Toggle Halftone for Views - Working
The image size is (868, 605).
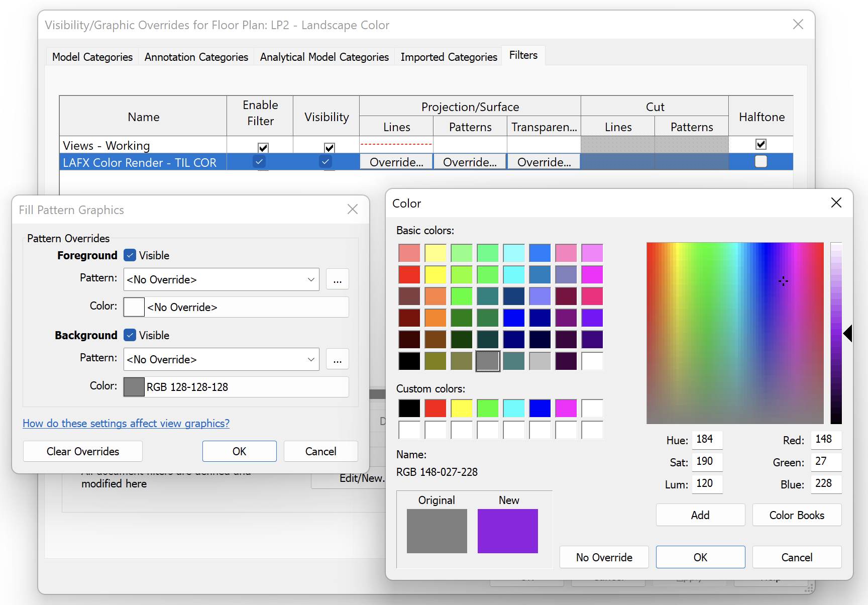tap(761, 144)
